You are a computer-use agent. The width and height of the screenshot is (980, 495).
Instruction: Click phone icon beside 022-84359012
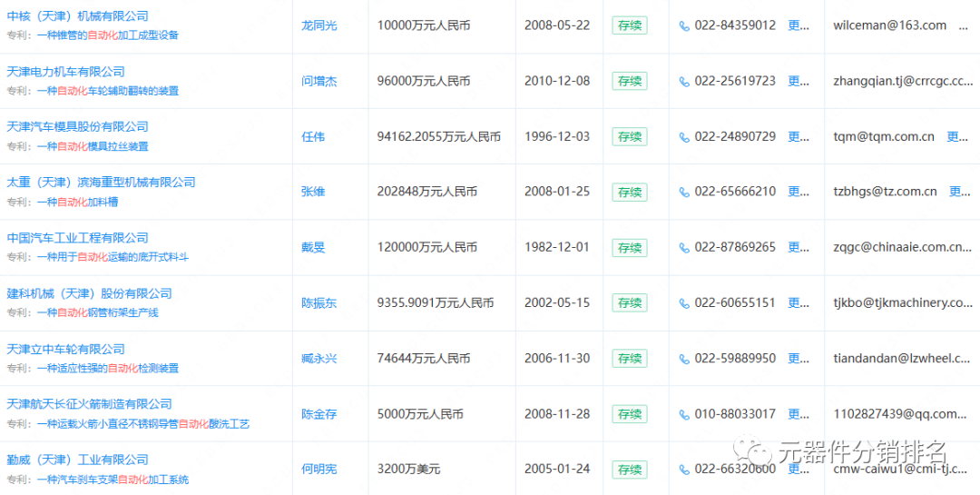click(x=684, y=26)
